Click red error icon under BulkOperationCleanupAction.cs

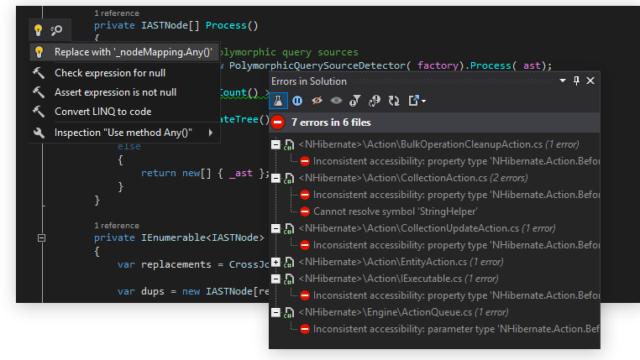(x=304, y=161)
